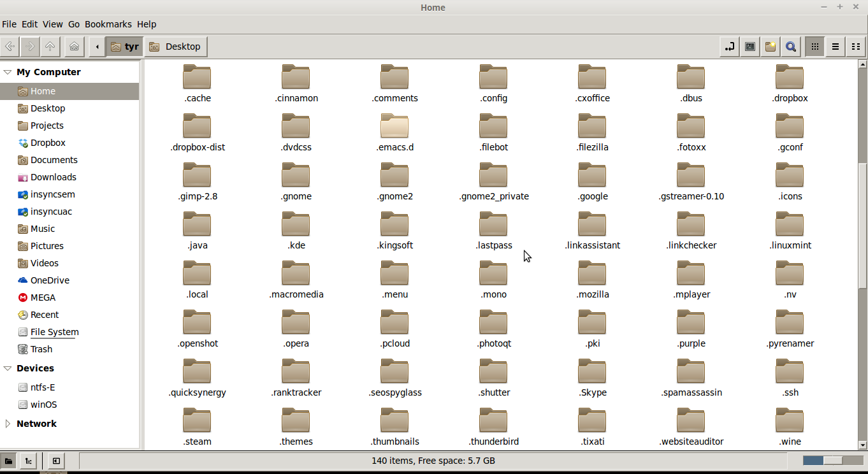Open a terminal in this folder

750,47
